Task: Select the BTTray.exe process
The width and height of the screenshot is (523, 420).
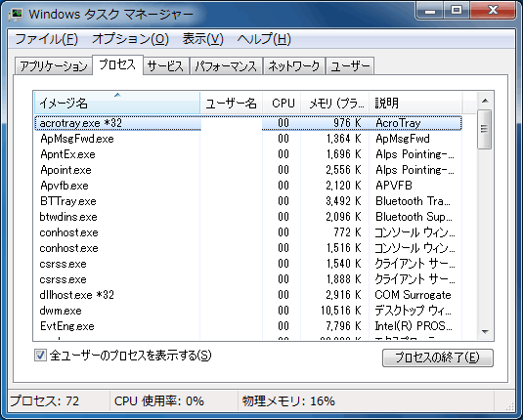Action: click(248, 201)
